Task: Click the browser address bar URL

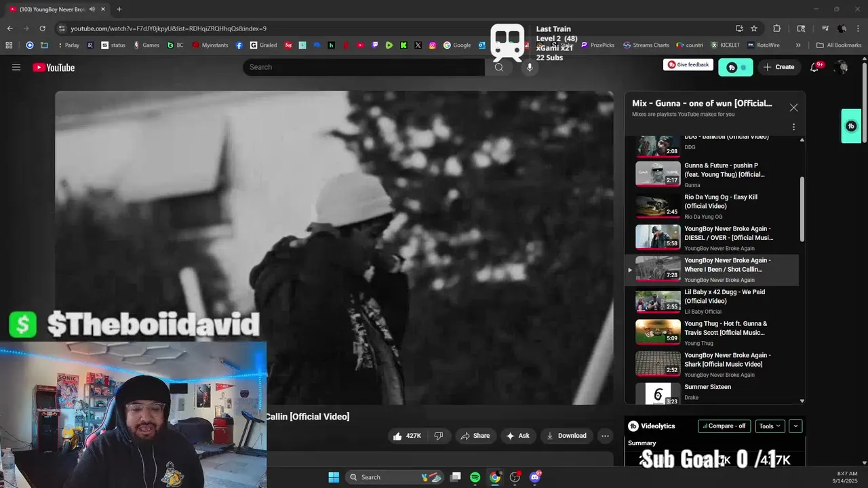Action: (168, 28)
